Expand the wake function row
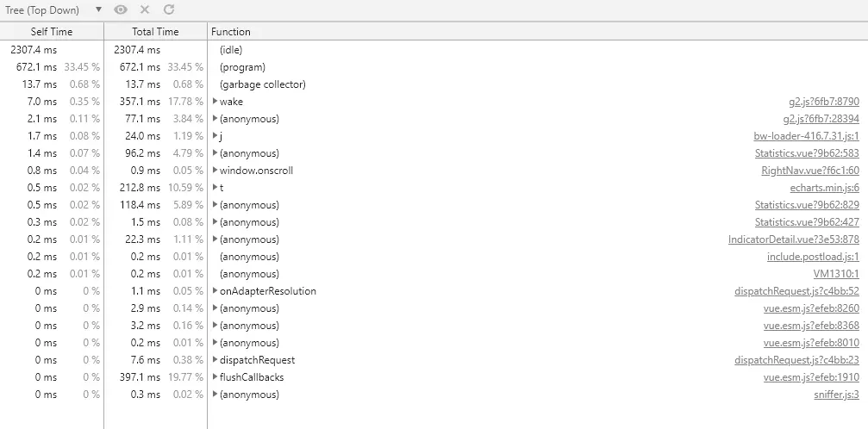868x429 pixels. (215, 102)
